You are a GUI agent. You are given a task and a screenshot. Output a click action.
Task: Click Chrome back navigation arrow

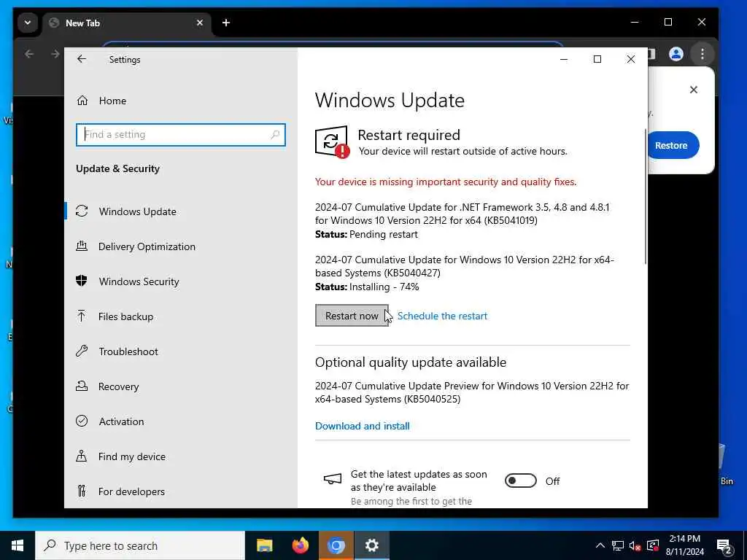[29, 54]
